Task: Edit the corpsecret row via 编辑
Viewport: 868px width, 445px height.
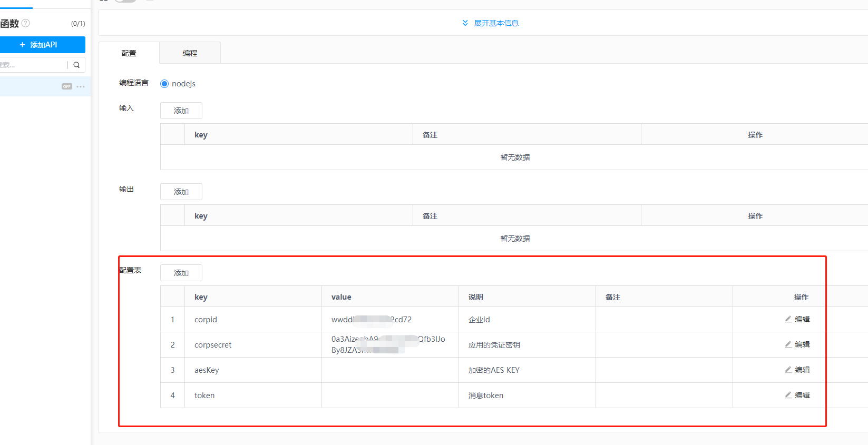Action: click(x=797, y=344)
